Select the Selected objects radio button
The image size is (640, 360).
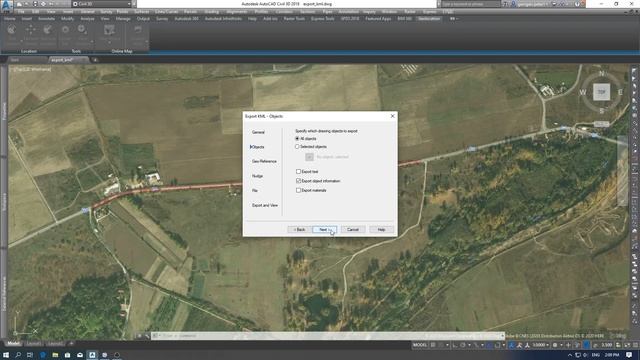(x=297, y=147)
